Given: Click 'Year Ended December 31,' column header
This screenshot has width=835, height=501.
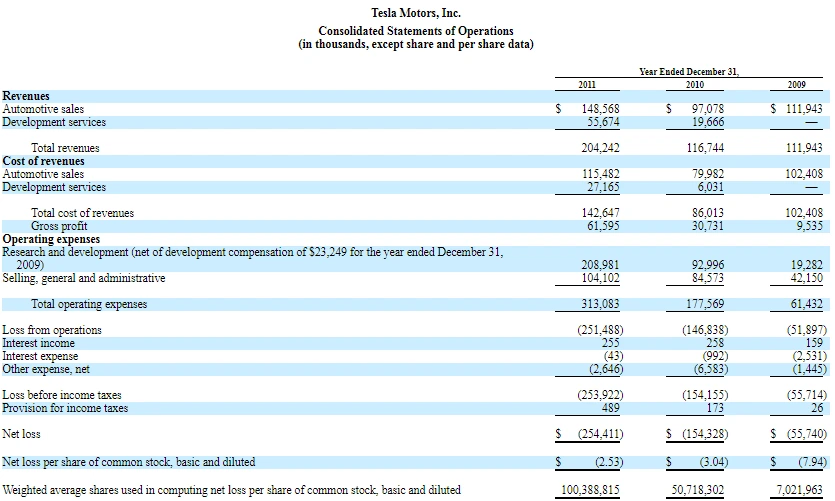Looking at the screenshot, I should coord(689,71).
